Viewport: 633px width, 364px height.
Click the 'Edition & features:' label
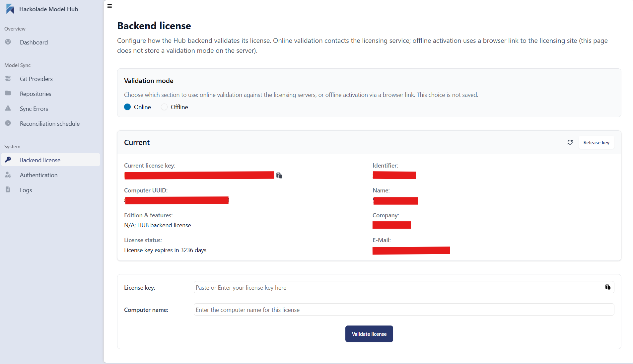pos(148,215)
